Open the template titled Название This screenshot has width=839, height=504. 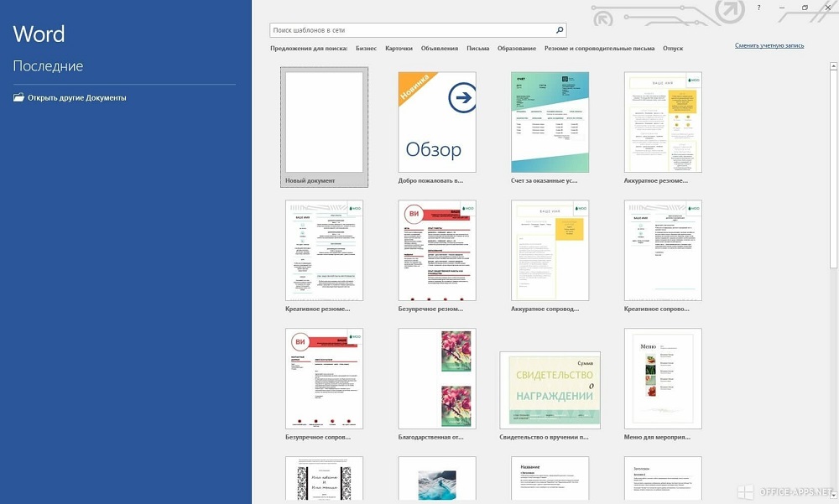pyautogui.click(x=550, y=478)
